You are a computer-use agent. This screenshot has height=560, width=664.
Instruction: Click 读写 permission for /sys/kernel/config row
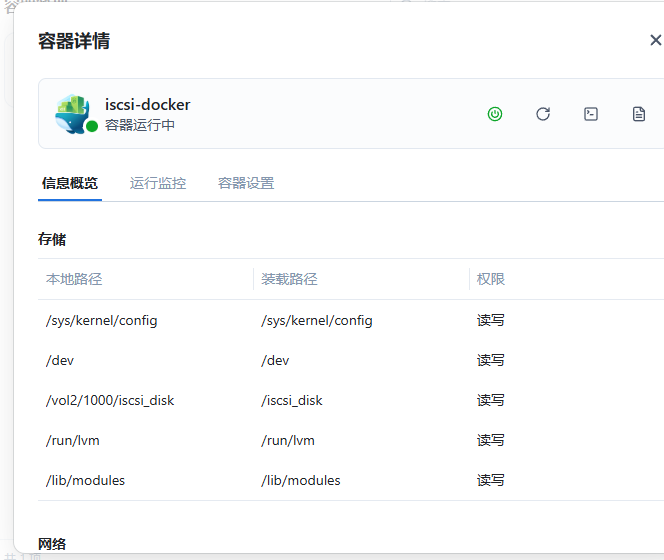click(491, 321)
